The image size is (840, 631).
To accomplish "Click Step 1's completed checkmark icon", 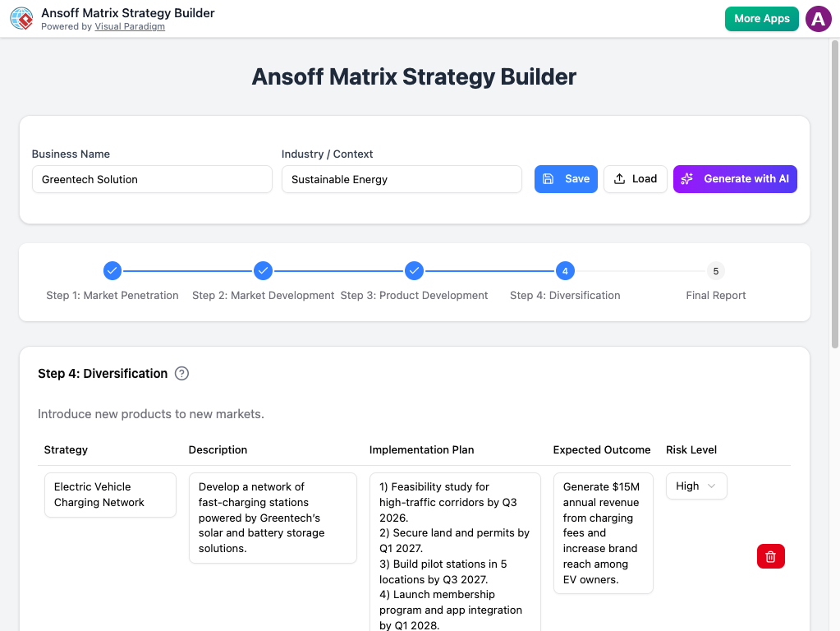I will tap(112, 270).
